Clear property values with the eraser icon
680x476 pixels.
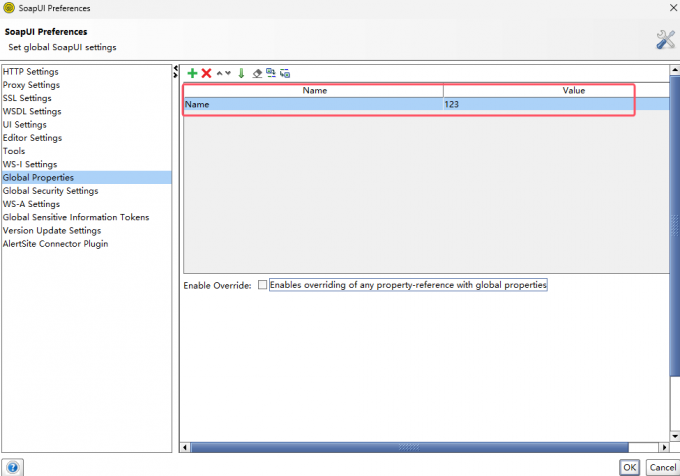257,73
